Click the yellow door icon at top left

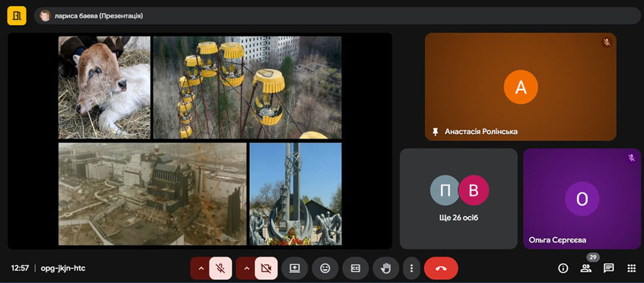[17, 15]
